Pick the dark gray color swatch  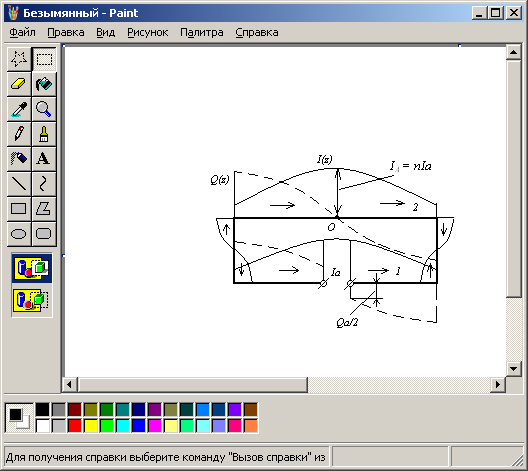pos(59,410)
